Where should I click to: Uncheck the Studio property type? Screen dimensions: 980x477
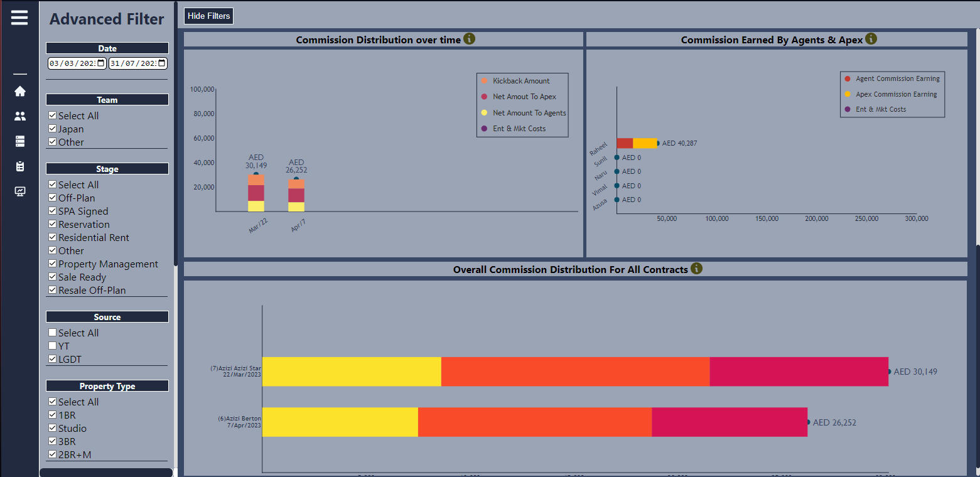(x=53, y=428)
